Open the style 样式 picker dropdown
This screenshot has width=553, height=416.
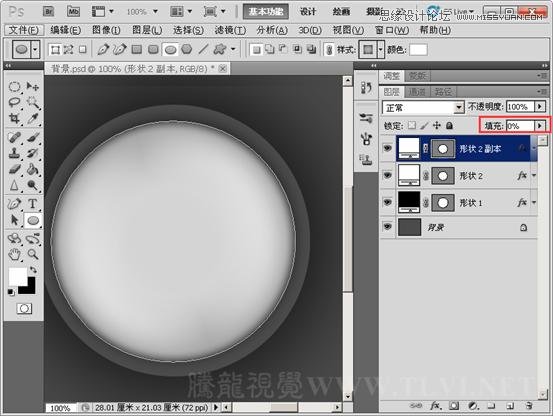click(x=380, y=49)
